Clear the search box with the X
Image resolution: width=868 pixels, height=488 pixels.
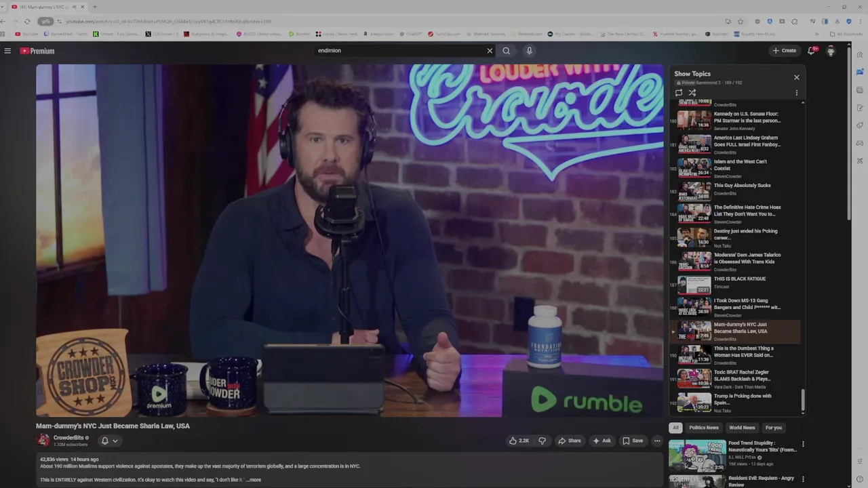click(x=490, y=51)
